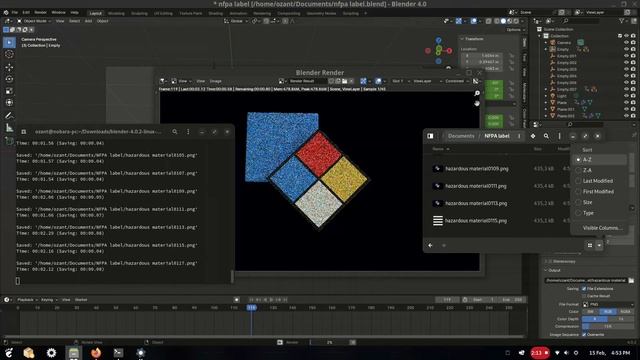Open the terminal's three-dot menu

pyautogui.click(x=188, y=132)
